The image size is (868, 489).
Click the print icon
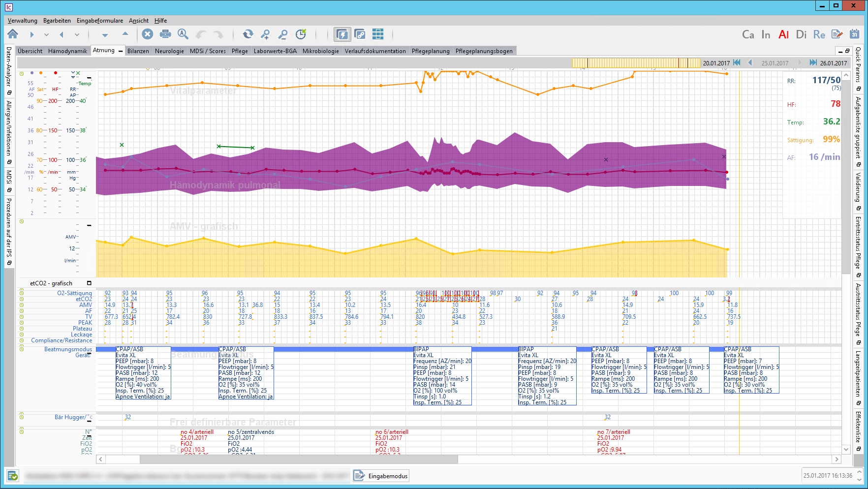coord(165,34)
